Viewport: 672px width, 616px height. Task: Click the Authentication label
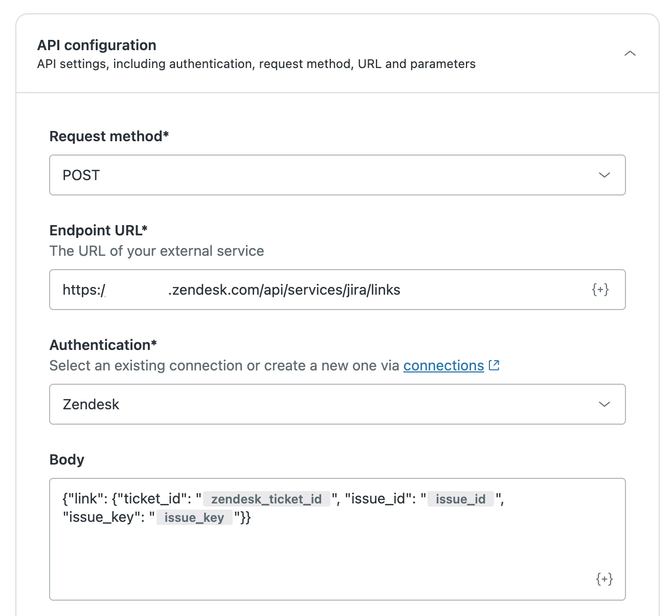point(103,345)
